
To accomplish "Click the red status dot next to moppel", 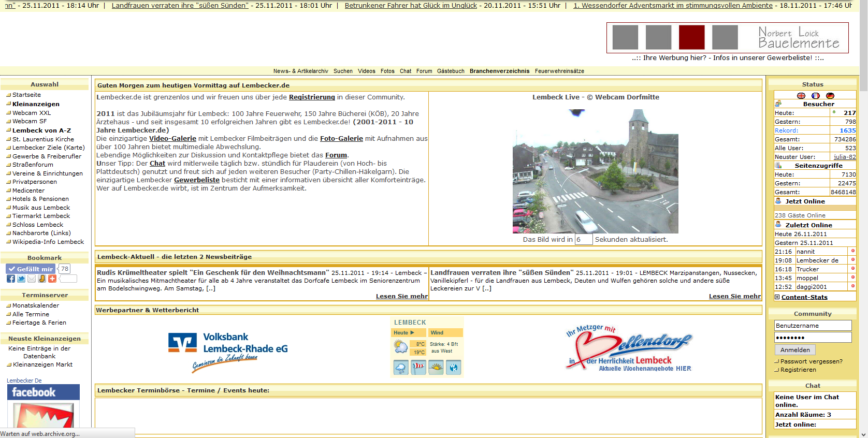I will pos(852,278).
